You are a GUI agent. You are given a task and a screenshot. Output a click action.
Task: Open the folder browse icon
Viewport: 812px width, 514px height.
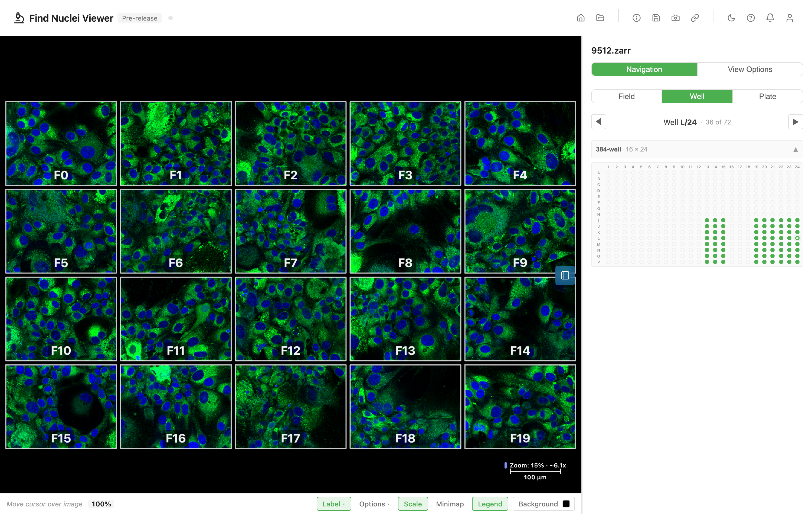pos(600,18)
